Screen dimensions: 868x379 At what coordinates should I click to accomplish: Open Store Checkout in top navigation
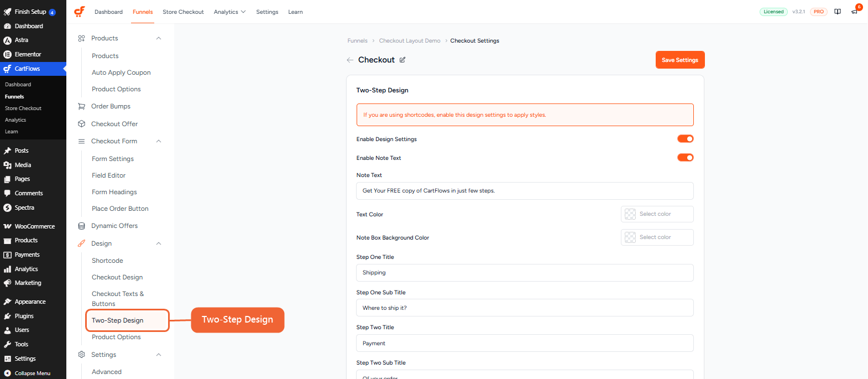[x=183, y=12]
